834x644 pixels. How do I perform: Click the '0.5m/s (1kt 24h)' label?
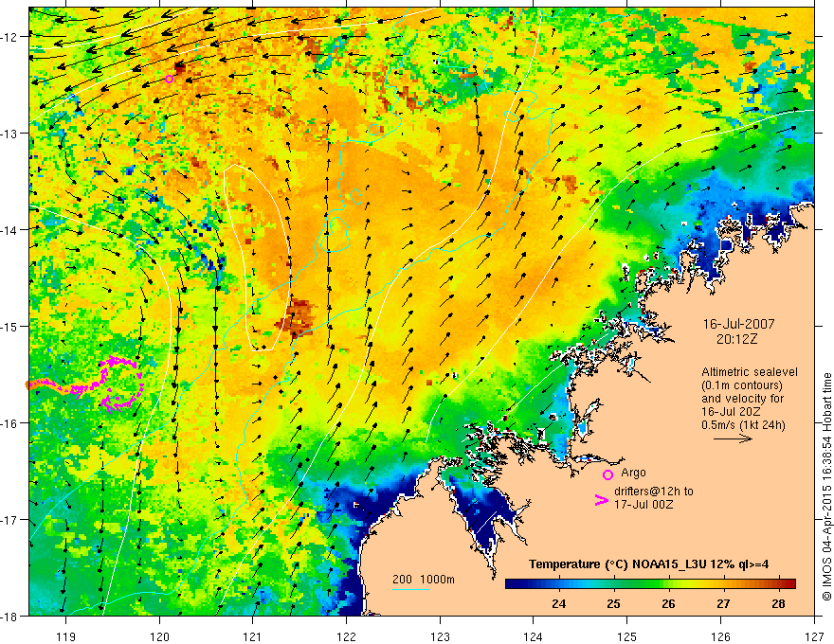pyautogui.click(x=743, y=424)
